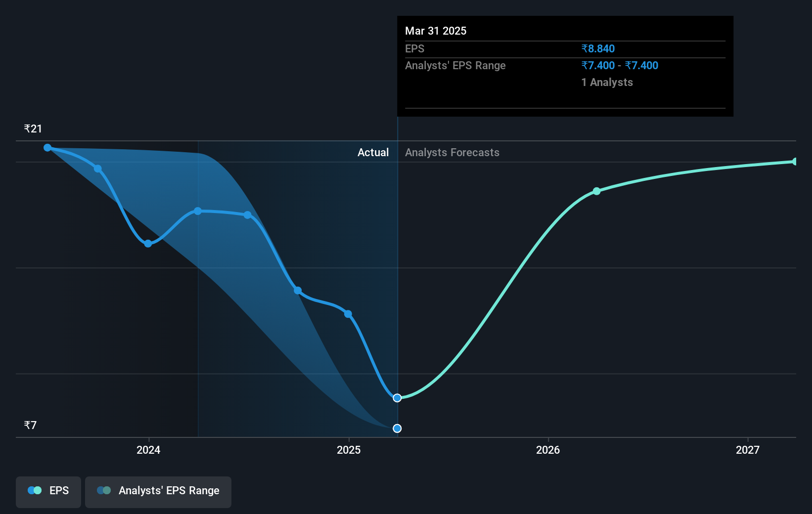Click the ₹7 y-axis label
812x514 pixels.
[30, 426]
